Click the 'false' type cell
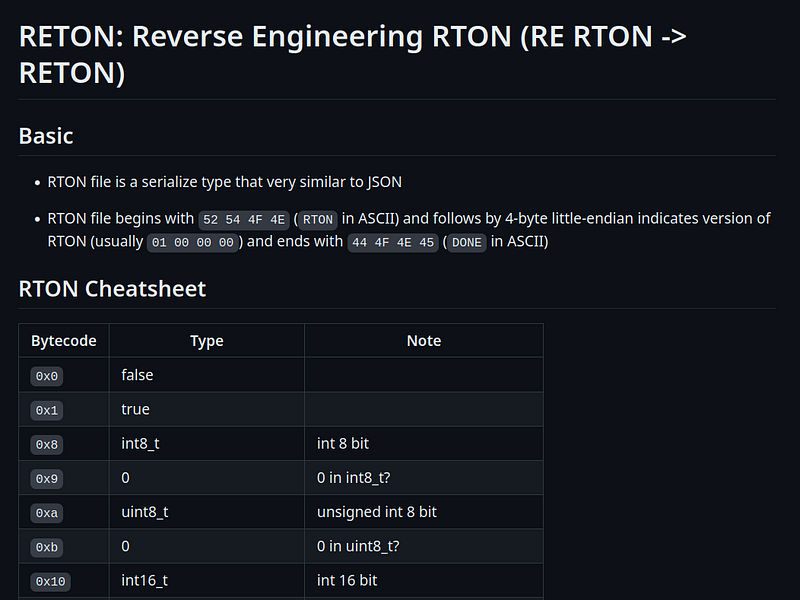800x600 pixels. tap(137, 375)
